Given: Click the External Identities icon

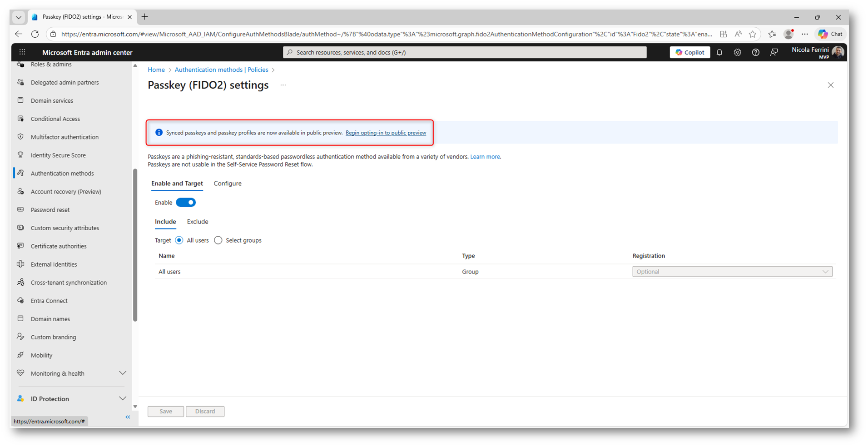Looking at the screenshot, I should point(20,264).
